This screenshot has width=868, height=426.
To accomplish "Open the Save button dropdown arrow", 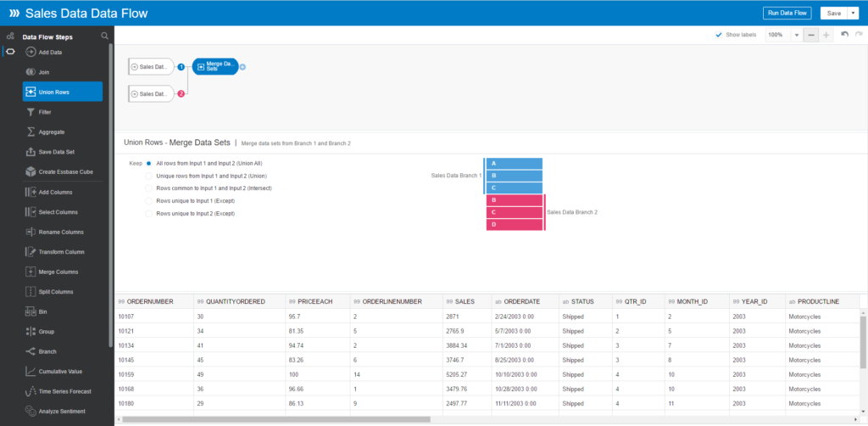I will tap(853, 14).
